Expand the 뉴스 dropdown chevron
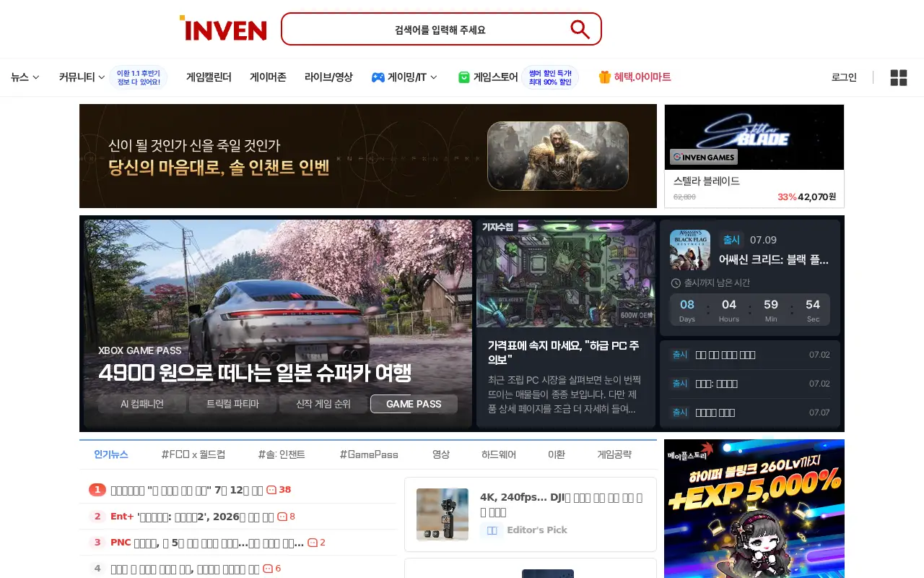This screenshot has height=578, width=924. (x=36, y=77)
